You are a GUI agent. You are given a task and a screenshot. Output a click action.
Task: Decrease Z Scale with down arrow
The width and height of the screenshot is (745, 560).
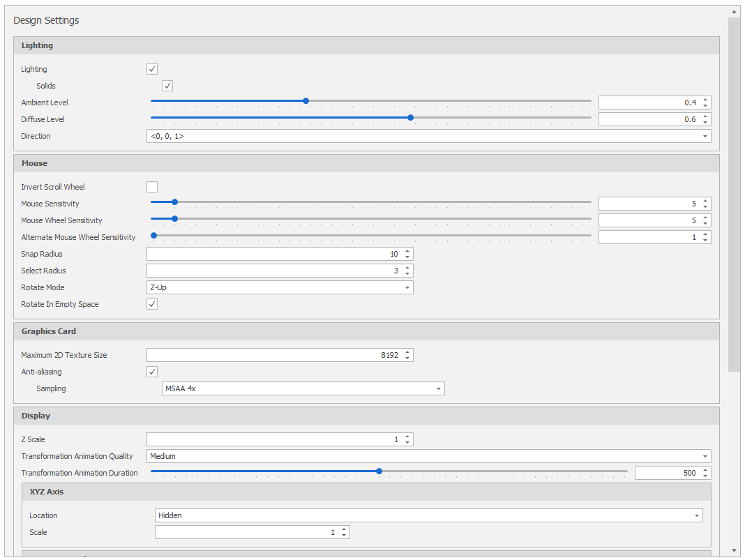[x=407, y=442]
